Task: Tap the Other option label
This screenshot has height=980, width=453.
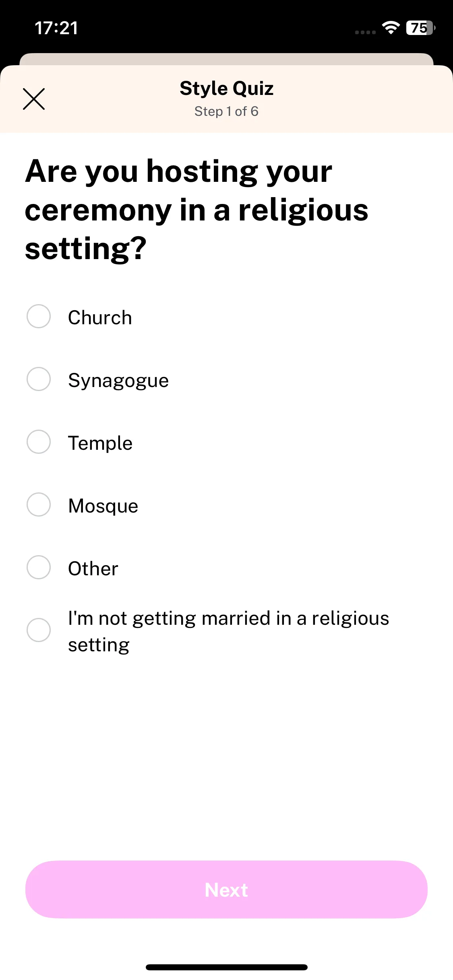Action: coord(93,569)
